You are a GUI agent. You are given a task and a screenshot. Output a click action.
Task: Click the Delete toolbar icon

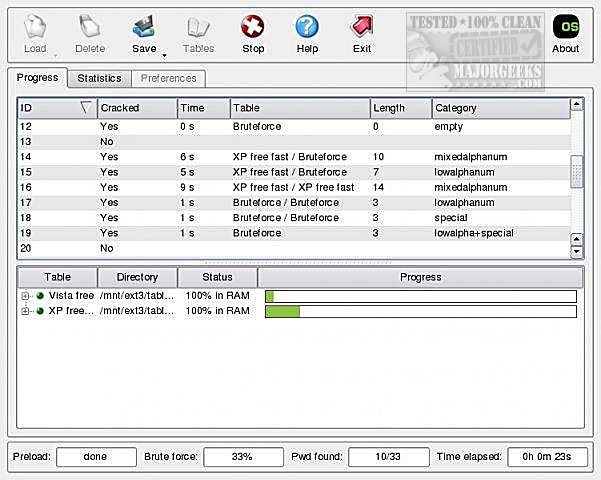[89, 26]
